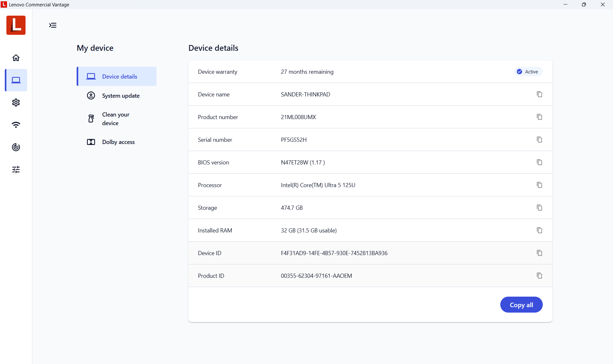Image resolution: width=613 pixels, height=364 pixels.
Task: Copy the Installed RAM value
Action: pos(539,230)
